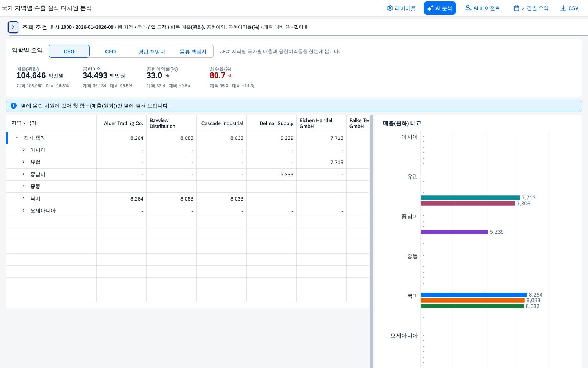Expand the 아시아 region row
This screenshot has width=588, height=368.
24,150
